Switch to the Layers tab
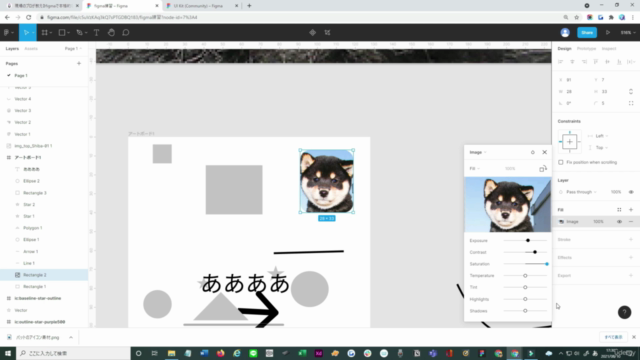The height and width of the screenshot is (360, 640). tap(12, 49)
